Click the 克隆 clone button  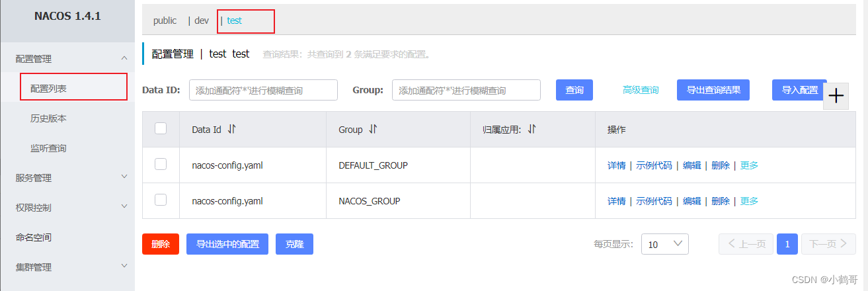click(x=294, y=244)
